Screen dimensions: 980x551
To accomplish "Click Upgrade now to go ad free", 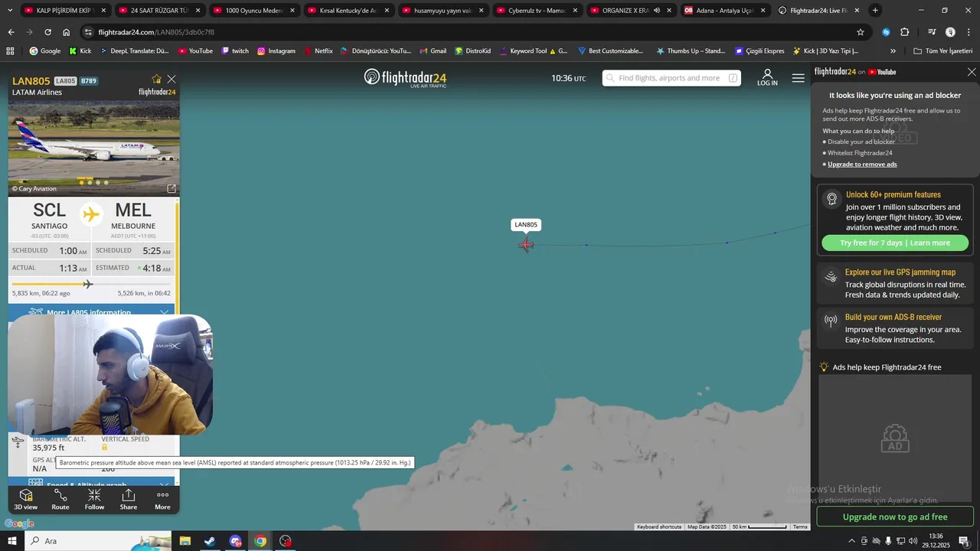I will pos(895,517).
